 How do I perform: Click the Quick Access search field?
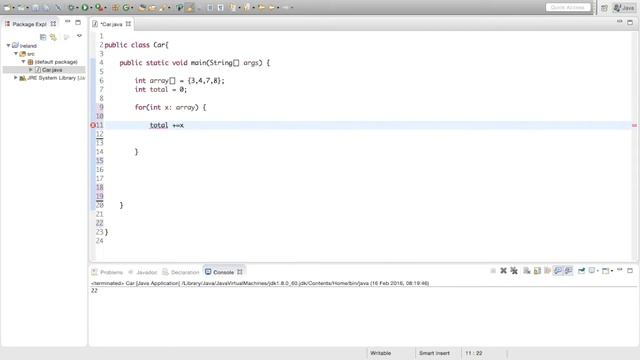click(x=568, y=7)
